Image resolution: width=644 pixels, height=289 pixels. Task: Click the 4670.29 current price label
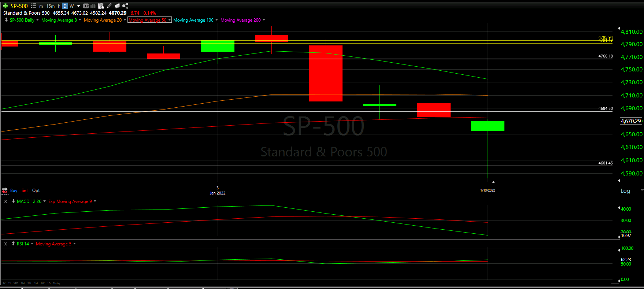tap(631, 121)
